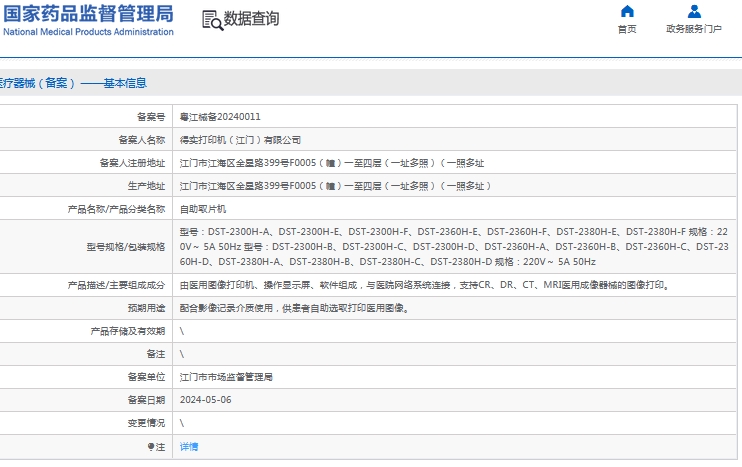The image size is (742, 467).
Task: Select filing date 2024-05-06
Action: click(x=205, y=400)
